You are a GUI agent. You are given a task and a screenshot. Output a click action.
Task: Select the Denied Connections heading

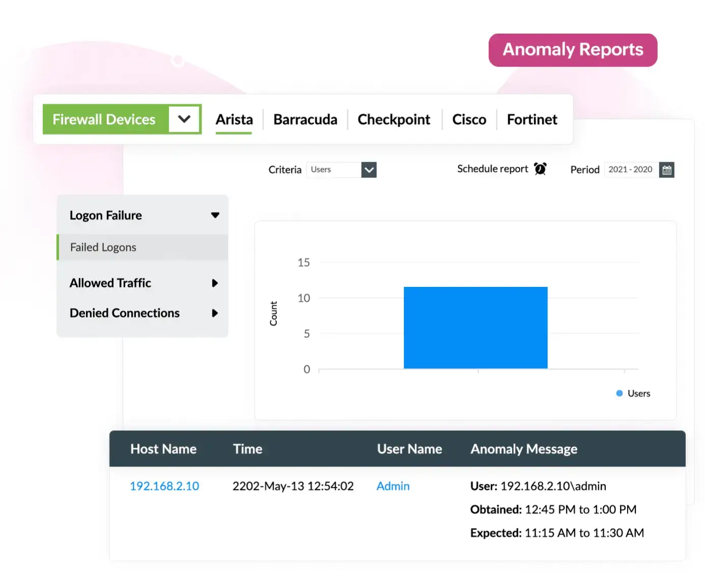(125, 313)
